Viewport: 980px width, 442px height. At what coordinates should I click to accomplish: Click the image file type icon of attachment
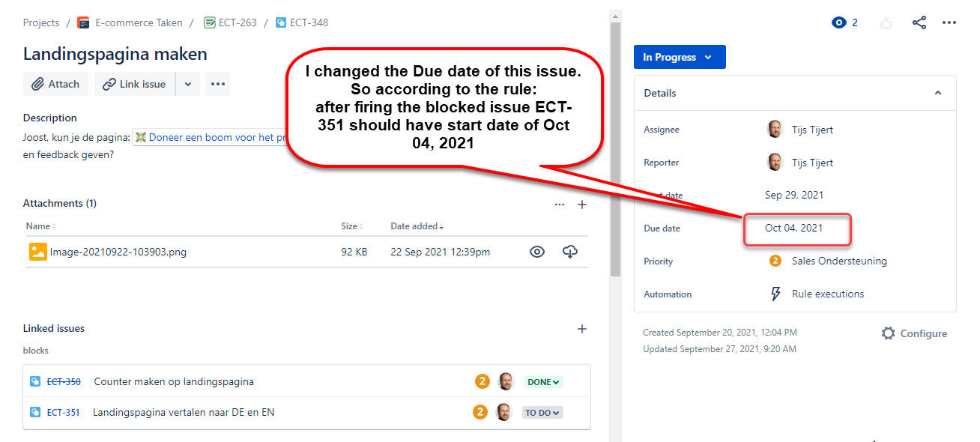point(37,252)
